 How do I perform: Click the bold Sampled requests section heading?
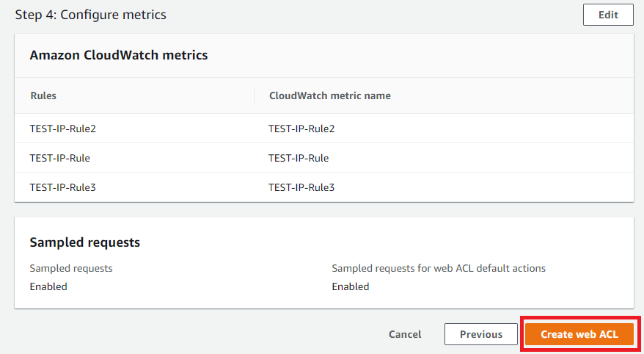84,242
